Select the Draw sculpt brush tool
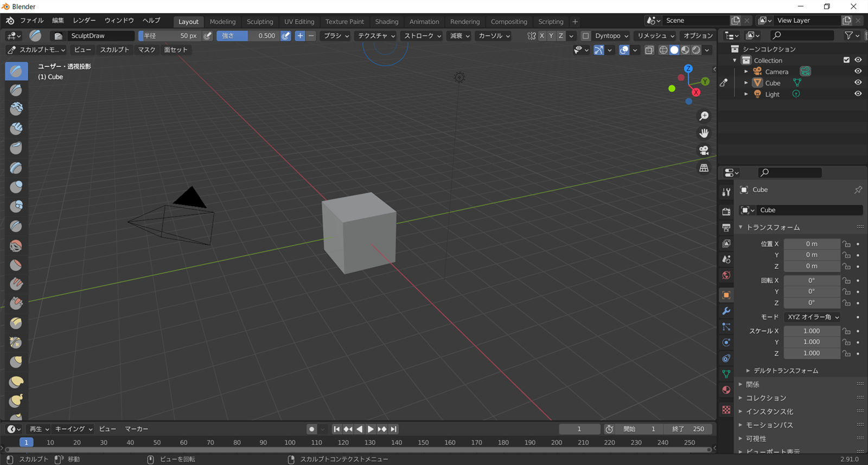Image resolution: width=868 pixels, height=465 pixels. click(16, 71)
